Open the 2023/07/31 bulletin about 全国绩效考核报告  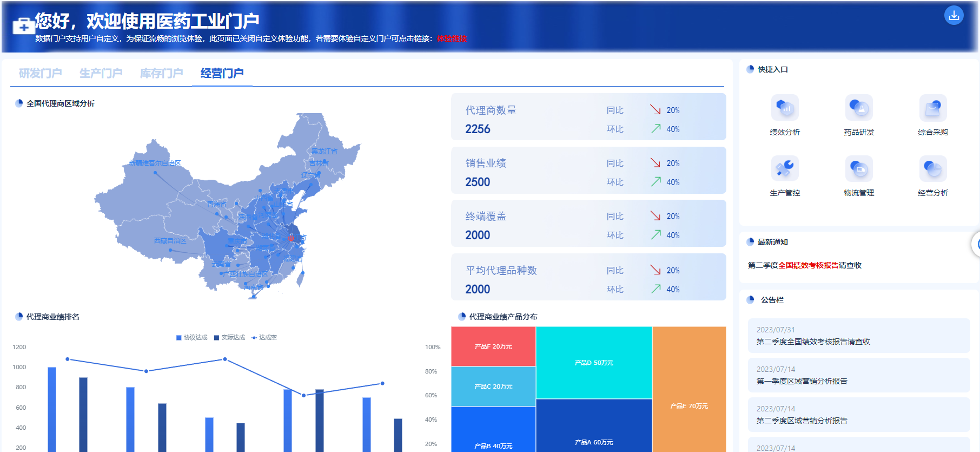pyautogui.click(x=859, y=336)
